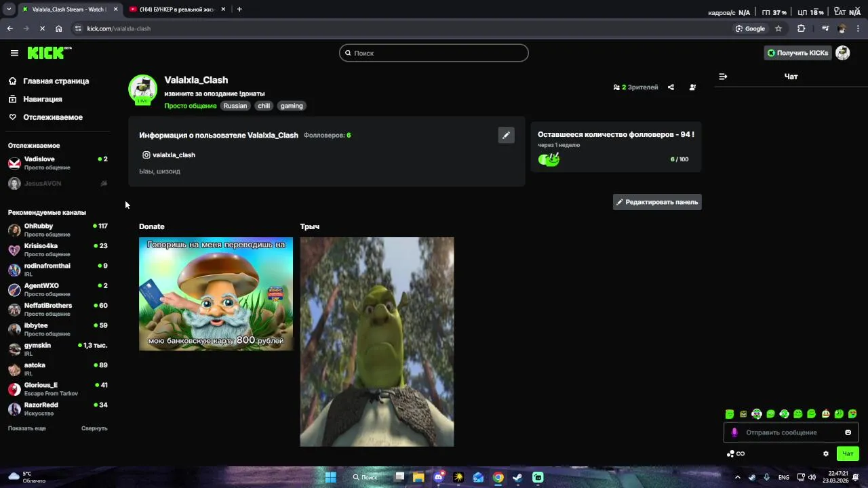868x488 pixels.
Task: Show hidden tray icons chevron
Action: point(738,477)
